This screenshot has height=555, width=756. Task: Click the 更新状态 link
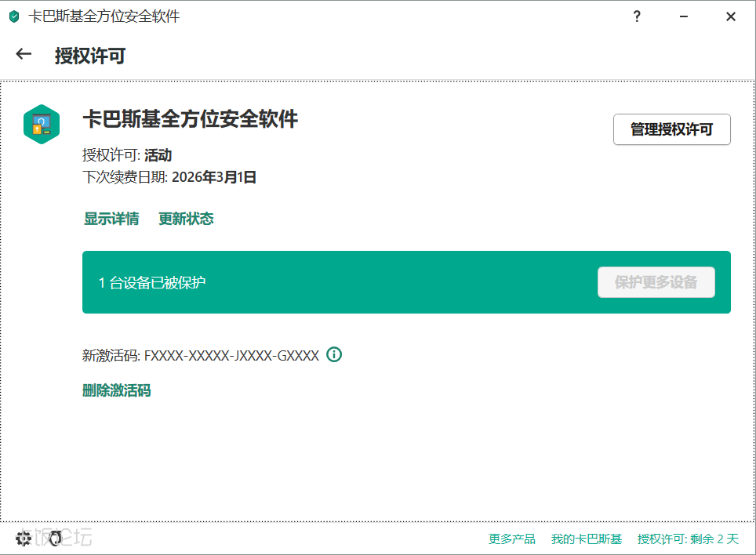[186, 219]
